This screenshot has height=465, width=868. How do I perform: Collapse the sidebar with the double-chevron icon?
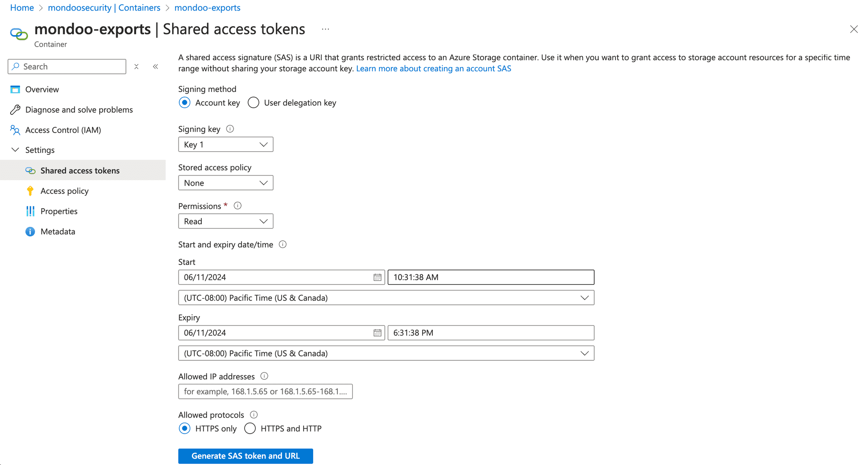tap(155, 67)
